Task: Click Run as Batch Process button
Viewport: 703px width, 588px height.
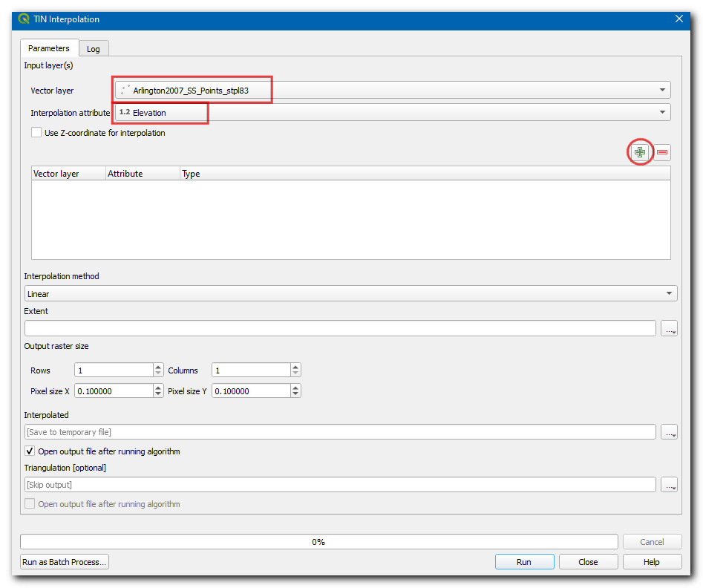Action: 65,562
